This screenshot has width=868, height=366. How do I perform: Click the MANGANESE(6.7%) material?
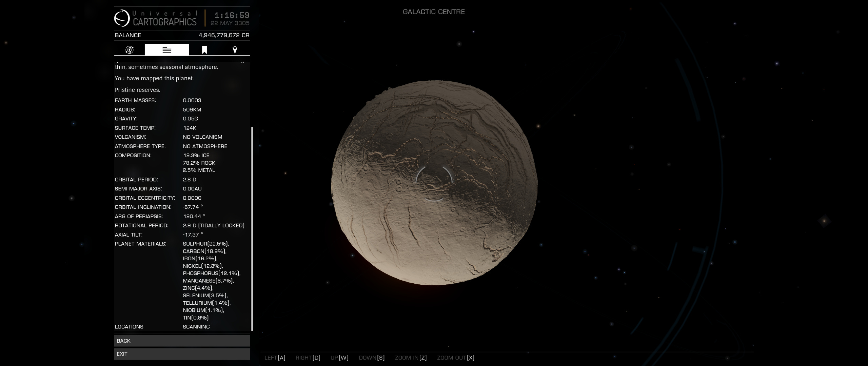click(208, 281)
